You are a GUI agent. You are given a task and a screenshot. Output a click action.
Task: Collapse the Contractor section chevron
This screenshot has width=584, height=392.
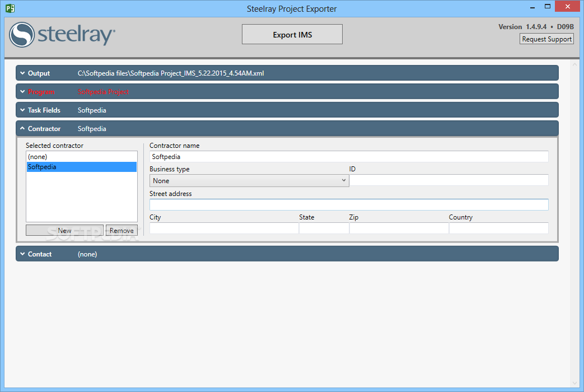pos(22,128)
